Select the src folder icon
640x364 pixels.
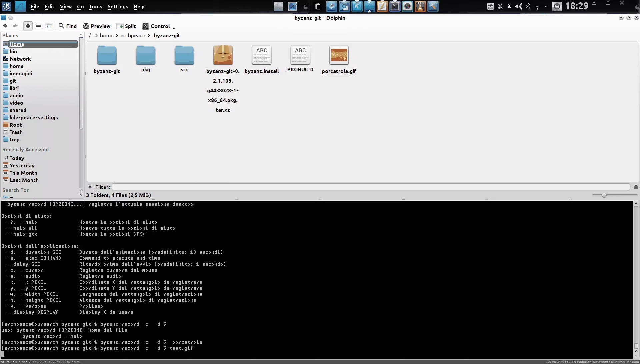[x=184, y=55]
